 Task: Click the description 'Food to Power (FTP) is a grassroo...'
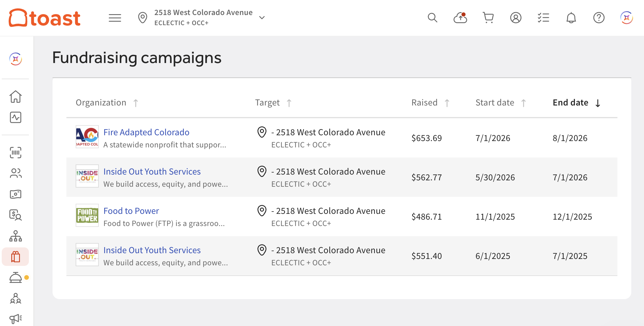pyautogui.click(x=164, y=223)
